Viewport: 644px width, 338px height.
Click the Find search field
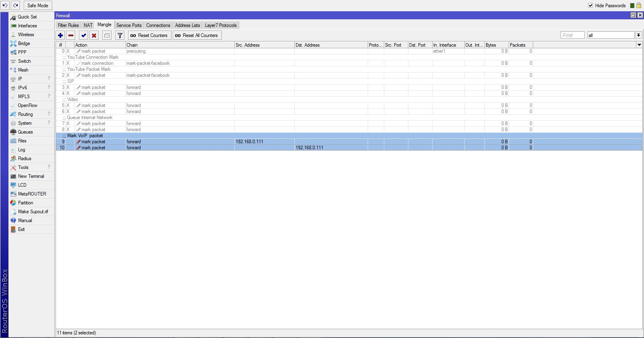(572, 35)
